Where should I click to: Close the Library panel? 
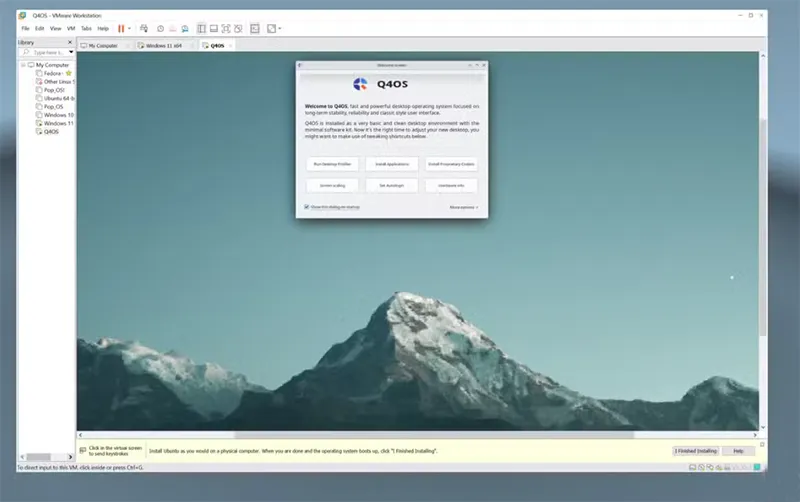tap(70, 42)
